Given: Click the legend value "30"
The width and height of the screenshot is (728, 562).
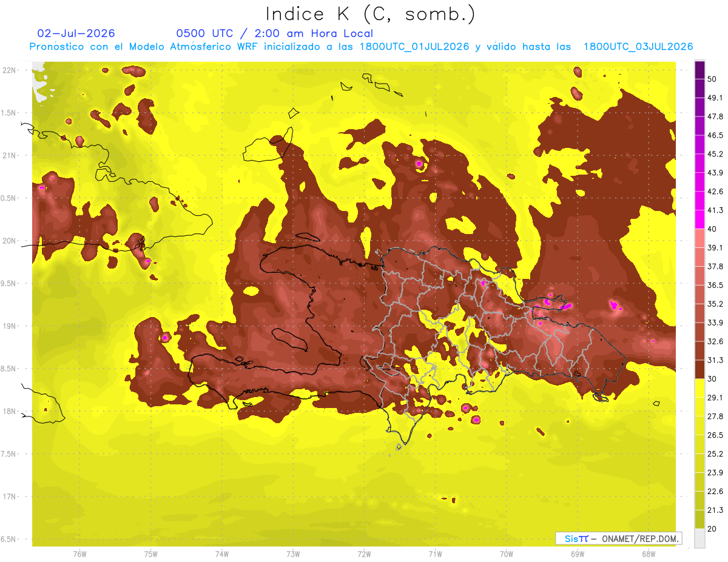Looking at the screenshot, I should tap(713, 379).
